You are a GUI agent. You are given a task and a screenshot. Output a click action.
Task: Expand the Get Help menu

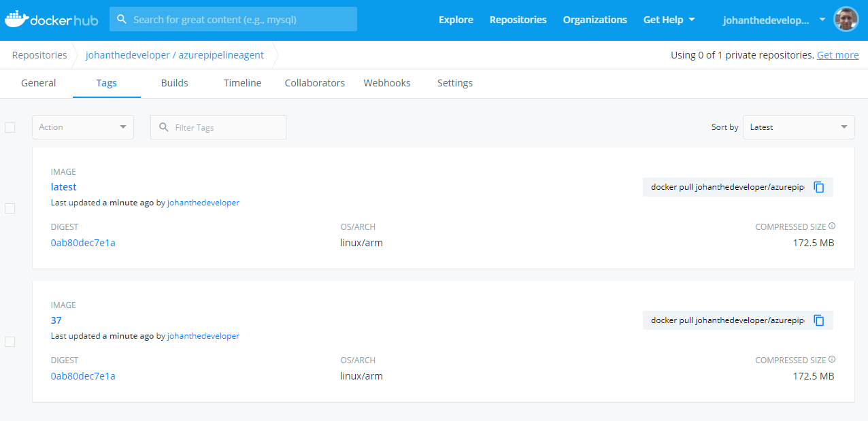(669, 20)
